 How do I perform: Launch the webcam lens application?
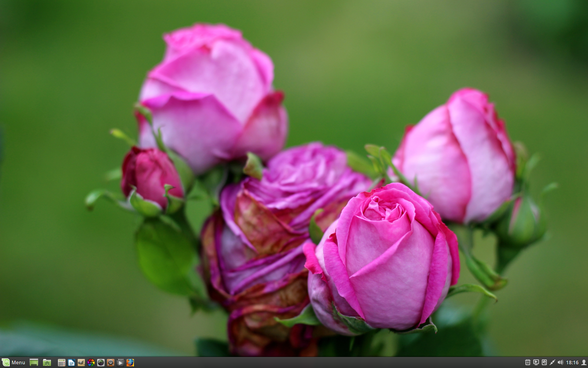(101, 362)
